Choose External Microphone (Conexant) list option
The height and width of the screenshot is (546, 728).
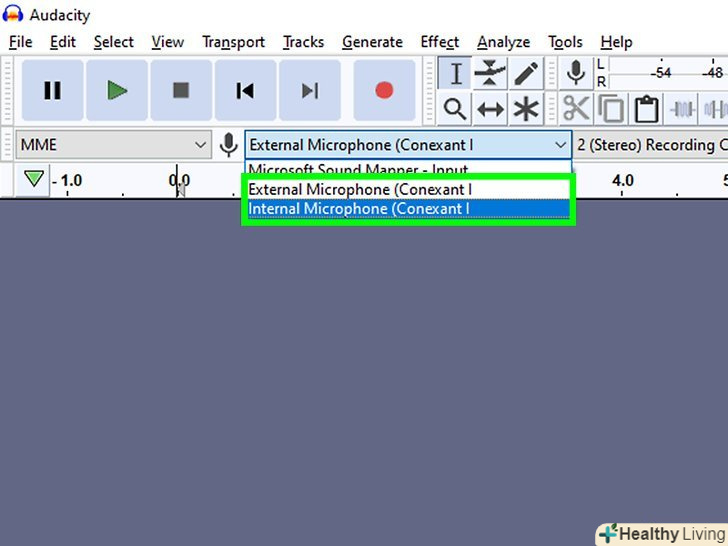[409, 189]
